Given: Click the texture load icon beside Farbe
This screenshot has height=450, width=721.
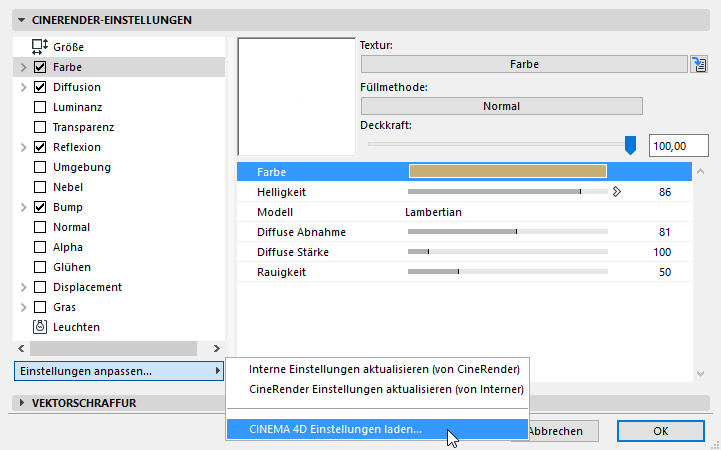Looking at the screenshot, I should pos(699,64).
